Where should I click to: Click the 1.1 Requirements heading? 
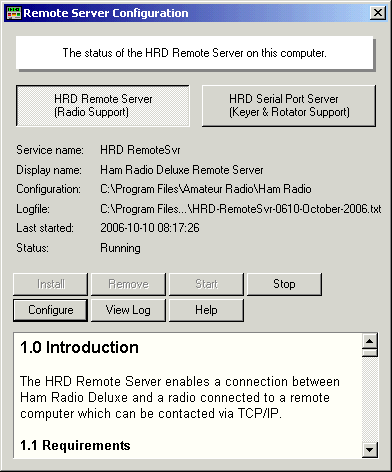75,445
